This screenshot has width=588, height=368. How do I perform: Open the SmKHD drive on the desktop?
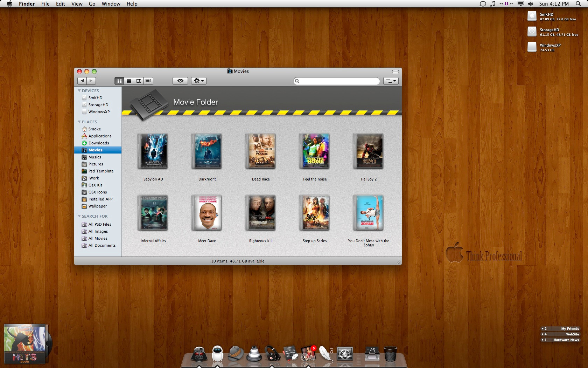(532, 16)
